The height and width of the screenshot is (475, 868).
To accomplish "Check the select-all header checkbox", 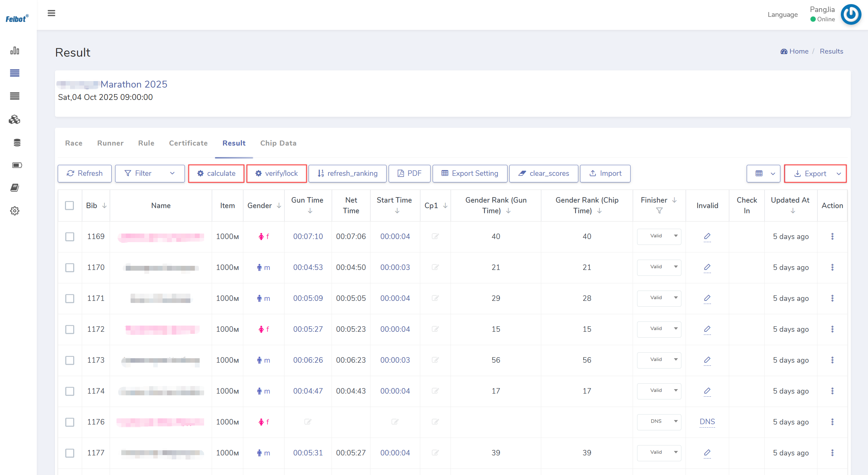I will click(69, 205).
